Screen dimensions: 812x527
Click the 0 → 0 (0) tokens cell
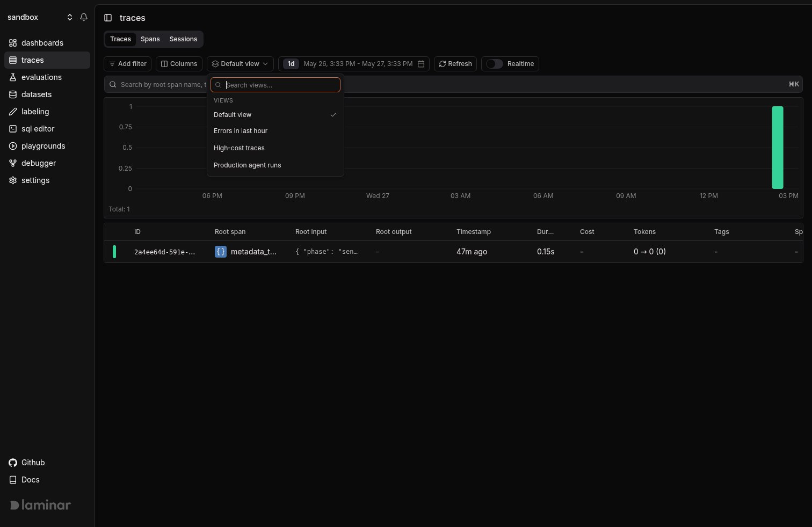tap(650, 252)
